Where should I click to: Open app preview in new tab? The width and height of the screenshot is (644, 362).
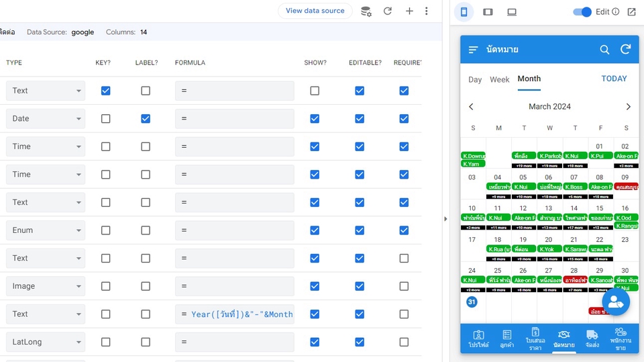632,11
